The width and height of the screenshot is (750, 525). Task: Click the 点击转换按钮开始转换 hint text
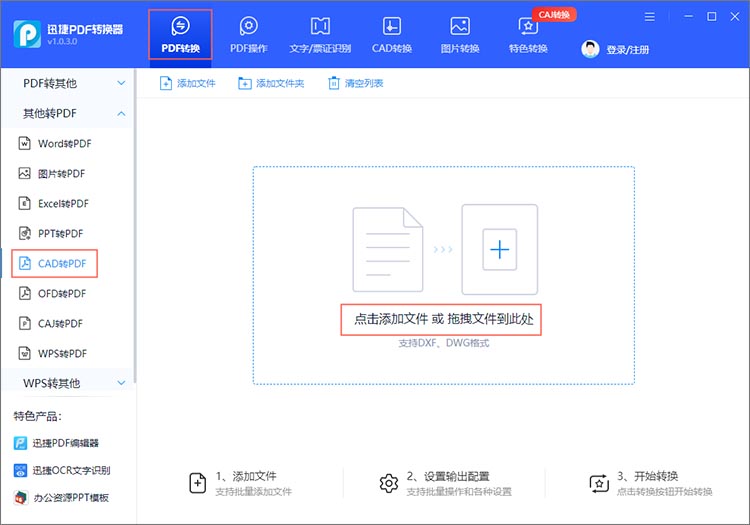pos(665,492)
